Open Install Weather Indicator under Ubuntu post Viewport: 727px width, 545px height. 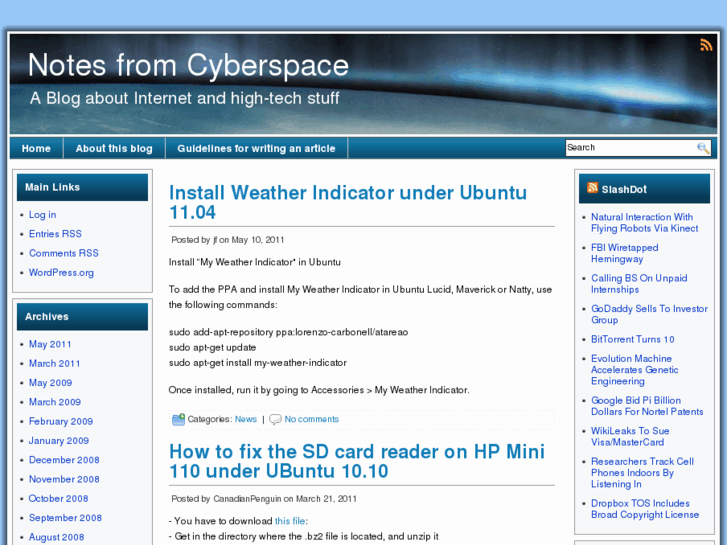(348, 202)
